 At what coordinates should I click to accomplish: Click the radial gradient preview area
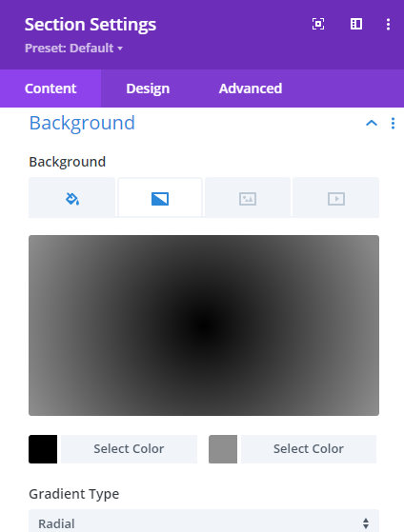[x=204, y=325]
